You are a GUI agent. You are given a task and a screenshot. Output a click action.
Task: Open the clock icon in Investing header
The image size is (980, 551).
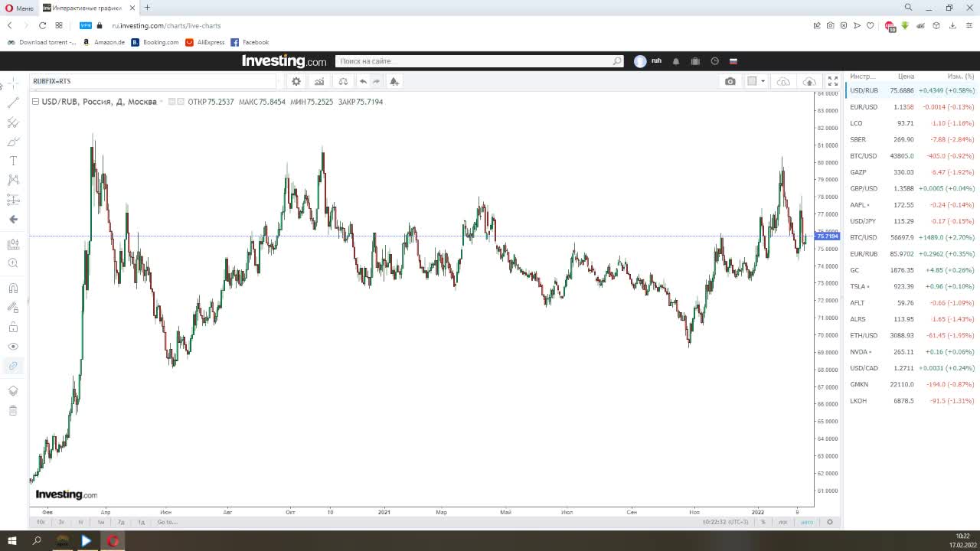coord(715,61)
